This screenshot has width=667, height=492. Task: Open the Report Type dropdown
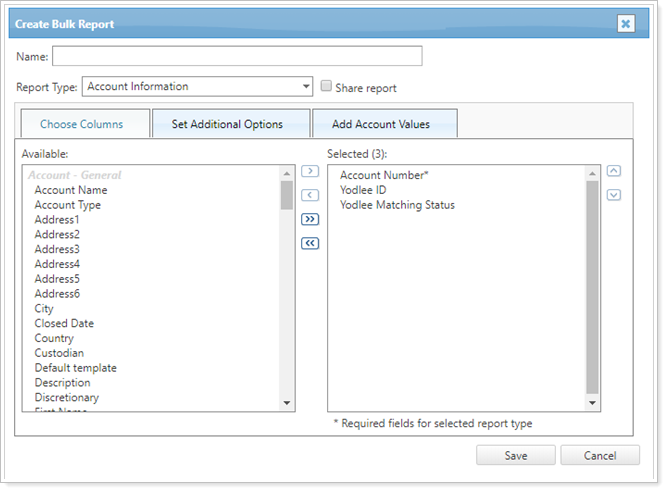(197, 87)
